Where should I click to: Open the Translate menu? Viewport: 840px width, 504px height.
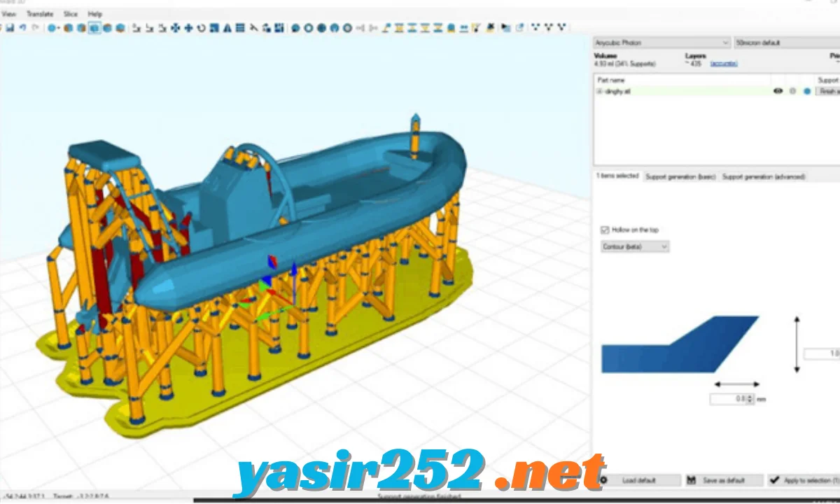click(x=40, y=14)
